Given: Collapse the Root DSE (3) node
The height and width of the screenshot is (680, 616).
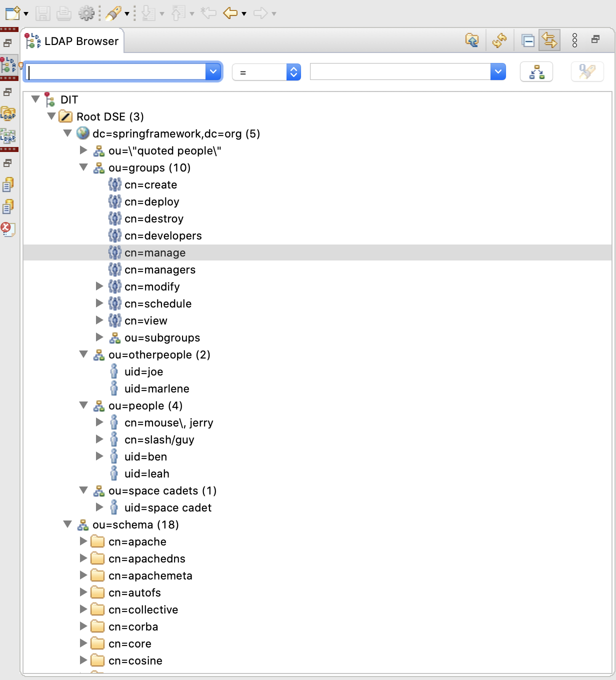Looking at the screenshot, I should point(51,116).
